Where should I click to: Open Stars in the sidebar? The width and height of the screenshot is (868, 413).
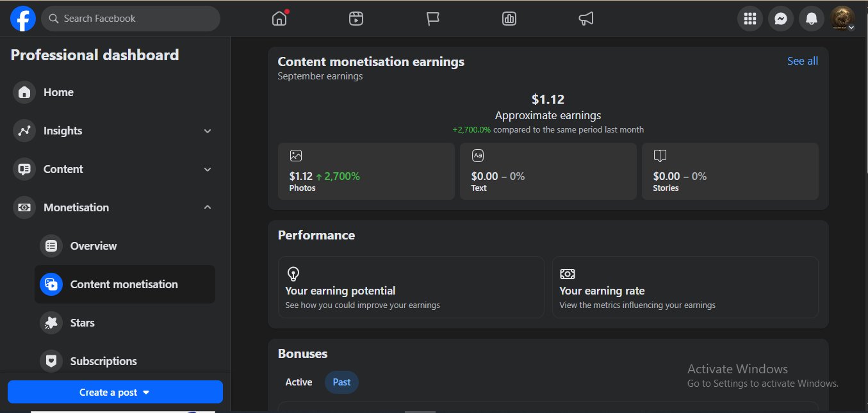point(125,323)
